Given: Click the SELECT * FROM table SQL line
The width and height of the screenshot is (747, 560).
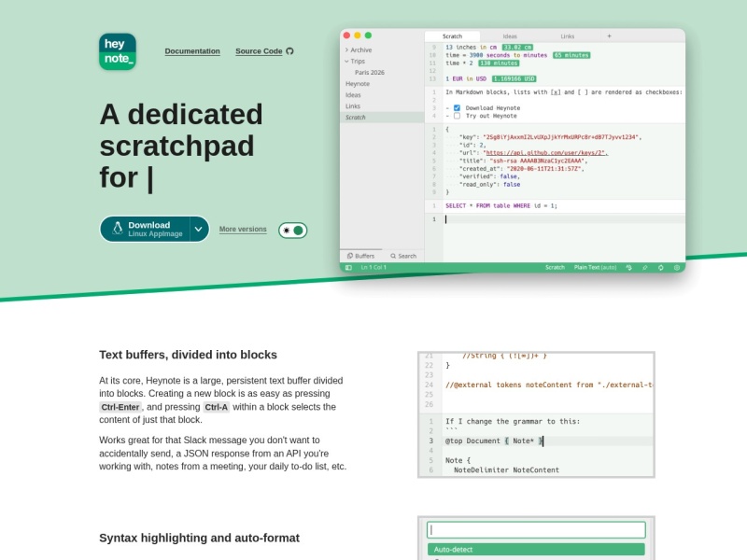Looking at the screenshot, I should click(x=501, y=205).
